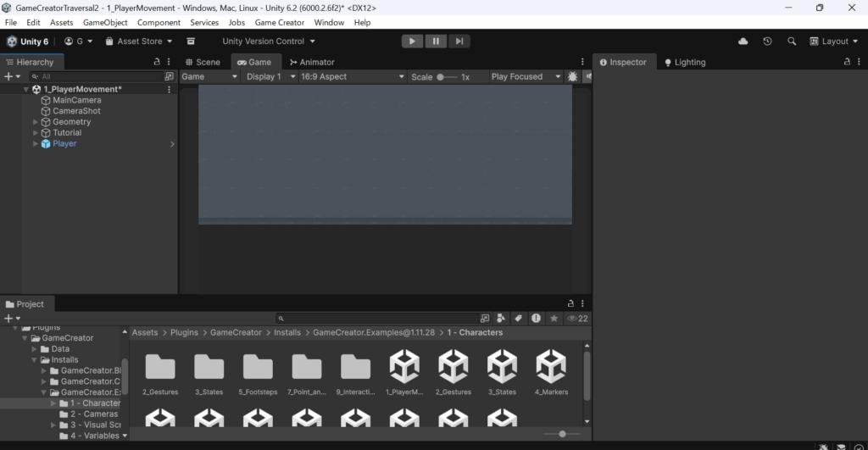Toggle the Inspector panel lock
The image size is (868, 450).
[847, 62]
